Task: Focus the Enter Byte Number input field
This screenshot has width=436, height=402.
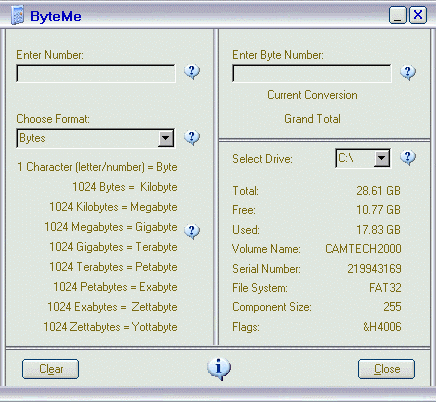Action: pos(312,73)
